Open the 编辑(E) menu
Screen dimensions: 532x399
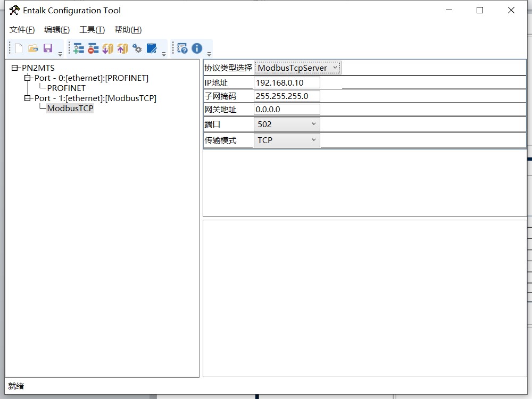pos(57,30)
